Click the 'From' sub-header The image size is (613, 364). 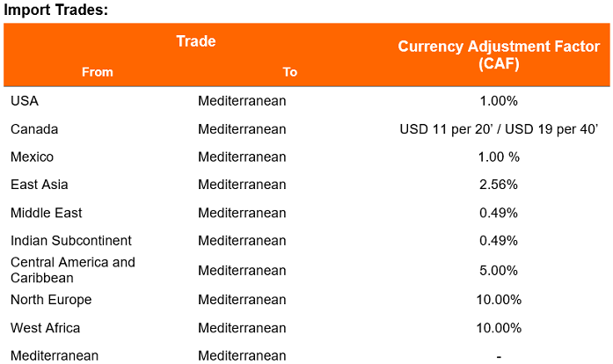[97, 72]
